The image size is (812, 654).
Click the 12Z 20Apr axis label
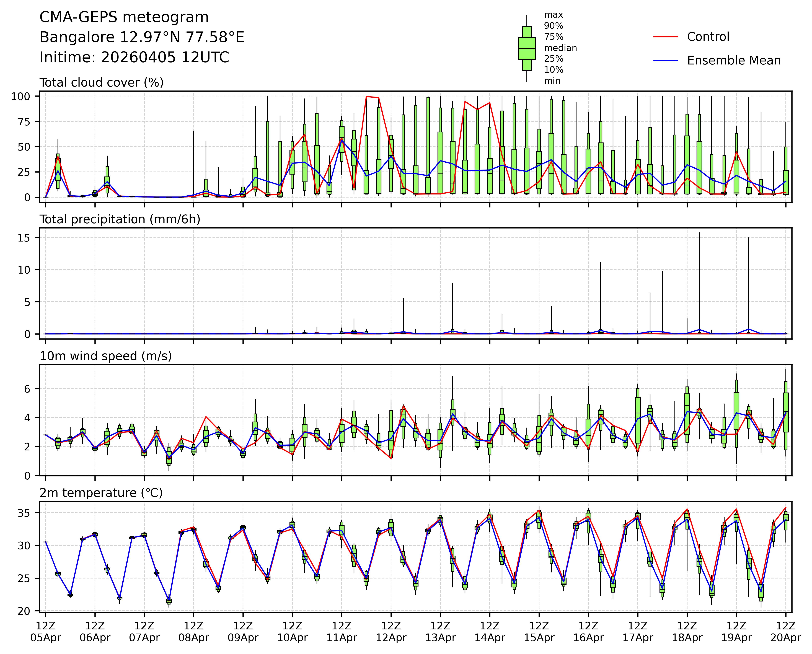785,632
